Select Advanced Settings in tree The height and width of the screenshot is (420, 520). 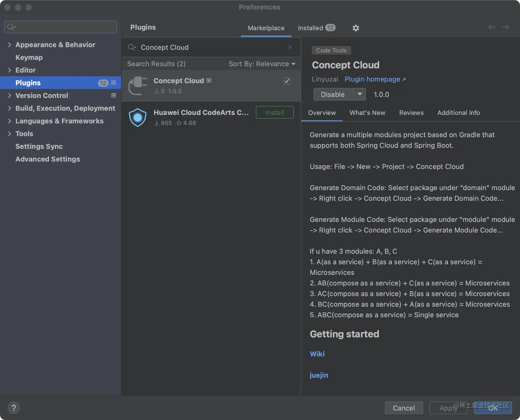tap(61, 159)
